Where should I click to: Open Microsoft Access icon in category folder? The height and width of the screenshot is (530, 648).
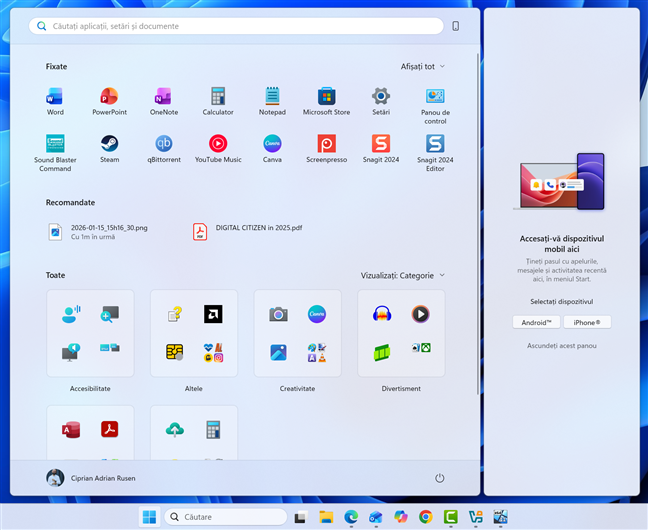(x=71, y=430)
